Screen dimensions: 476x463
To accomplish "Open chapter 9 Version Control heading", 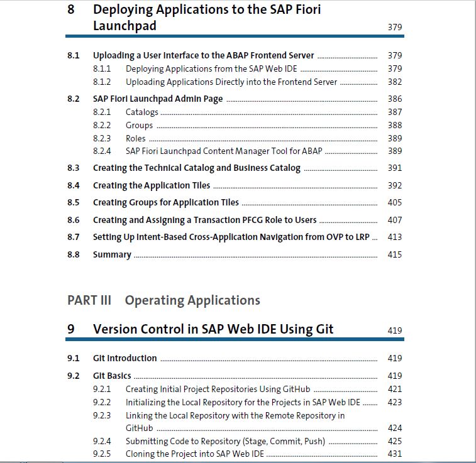I will 213,329.
